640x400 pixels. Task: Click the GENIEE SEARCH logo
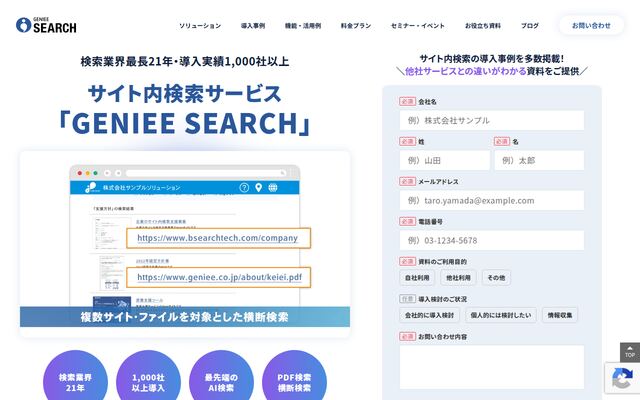[46, 25]
